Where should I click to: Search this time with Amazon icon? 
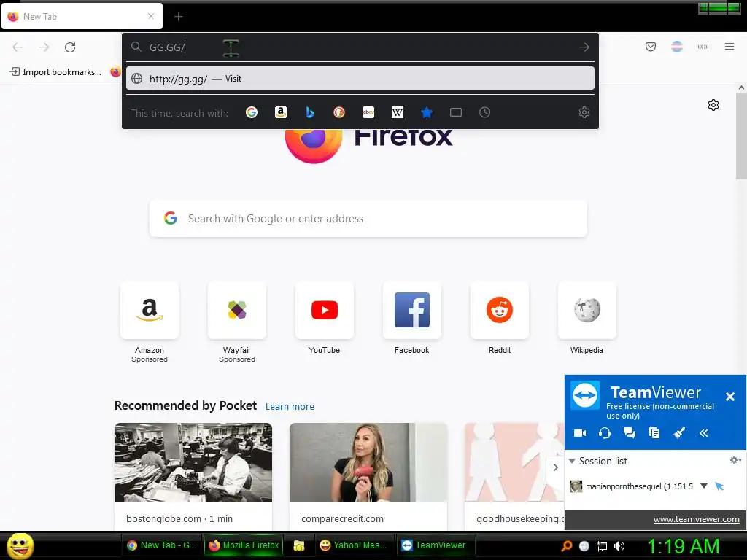[281, 112]
